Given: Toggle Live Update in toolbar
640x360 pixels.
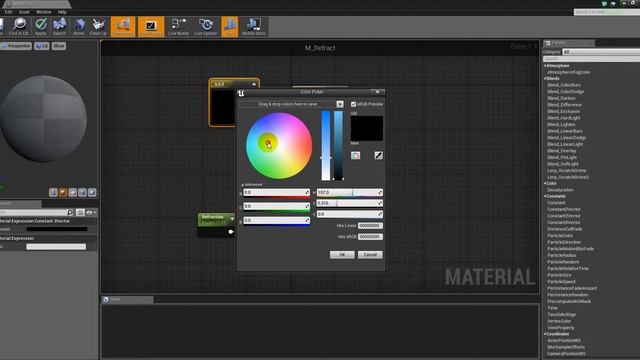Looking at the screenshot, I should [206, 27].
